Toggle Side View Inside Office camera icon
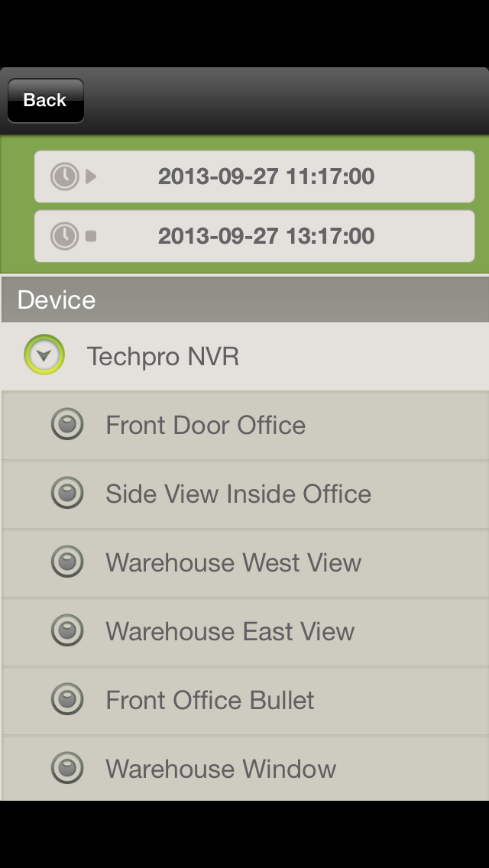Image resolution: width=489 pixels, height=868 pixels. 67,494
